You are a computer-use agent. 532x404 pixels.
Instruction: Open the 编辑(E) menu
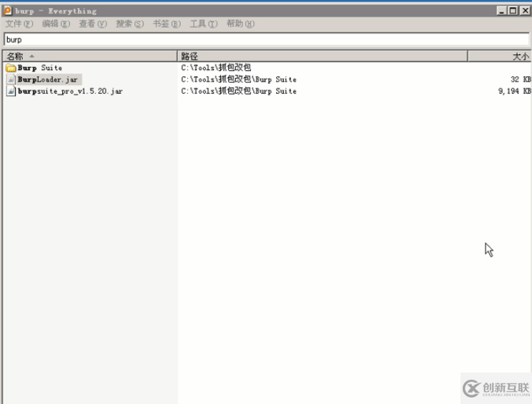tap(56, 24)
